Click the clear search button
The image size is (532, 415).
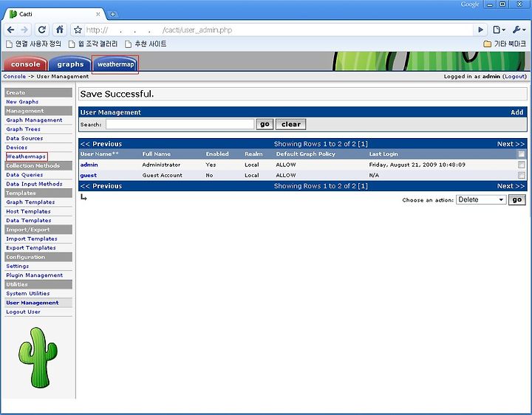coord(291,125)
